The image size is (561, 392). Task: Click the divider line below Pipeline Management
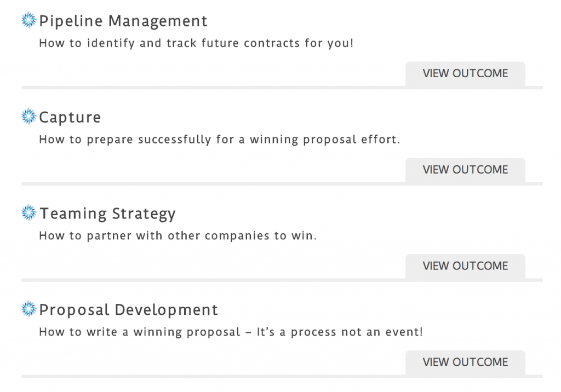click(x=282, y=88)
